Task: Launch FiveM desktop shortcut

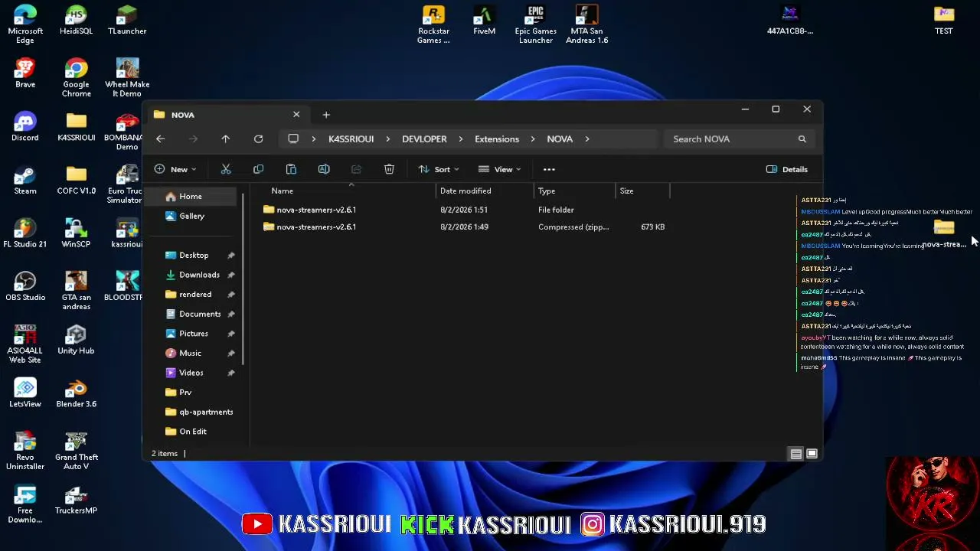Action: pyautogui.click(x=484, y=21)
